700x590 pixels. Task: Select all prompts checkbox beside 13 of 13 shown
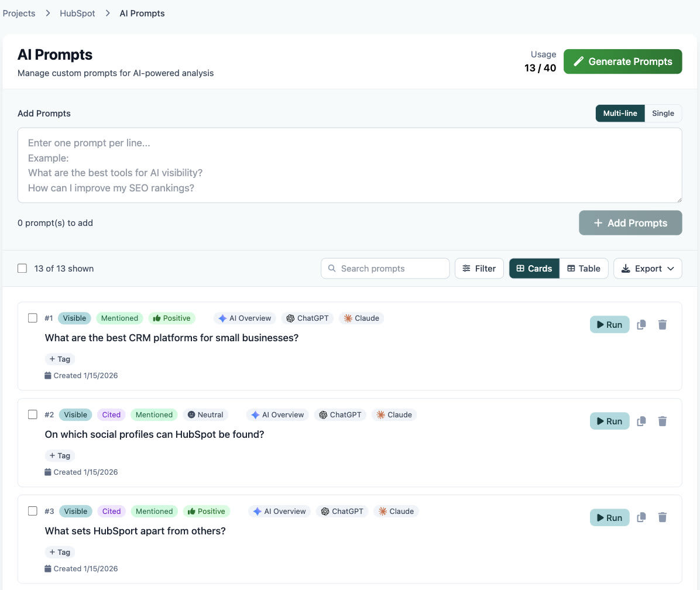[22, 268]
